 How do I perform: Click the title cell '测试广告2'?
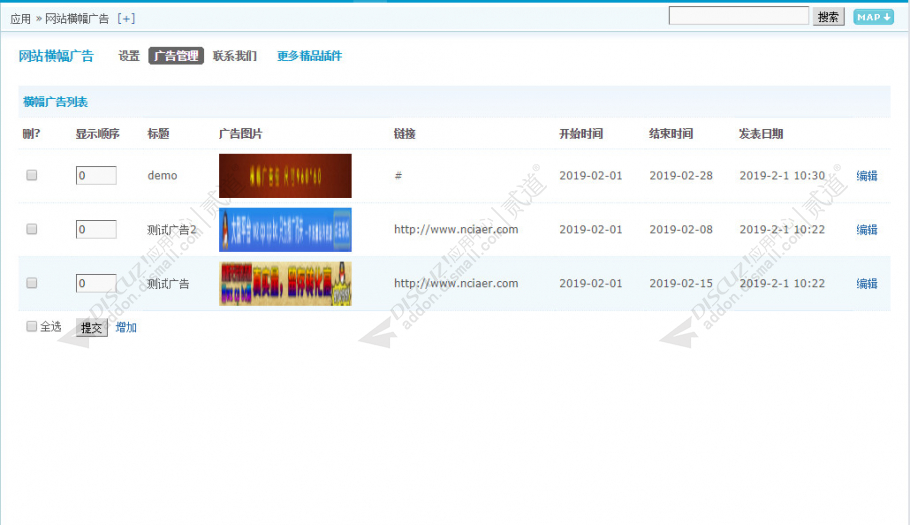point(172,230)
